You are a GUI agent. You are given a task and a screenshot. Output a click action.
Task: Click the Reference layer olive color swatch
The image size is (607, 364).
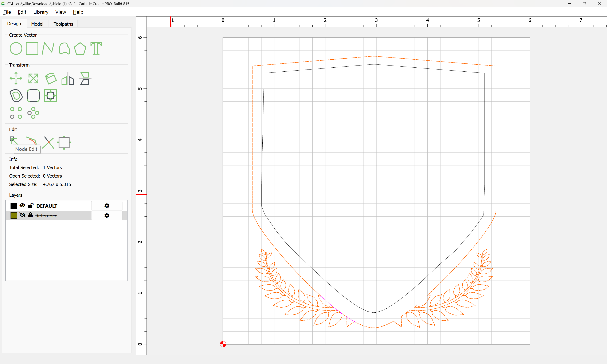[14, 215]
